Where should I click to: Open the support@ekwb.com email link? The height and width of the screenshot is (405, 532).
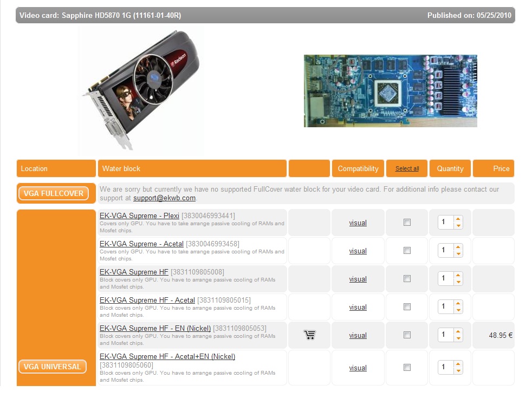[164, 198]
